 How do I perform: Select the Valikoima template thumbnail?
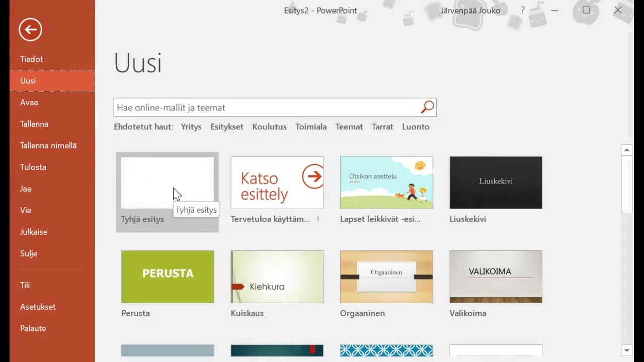tap(496, 277)
